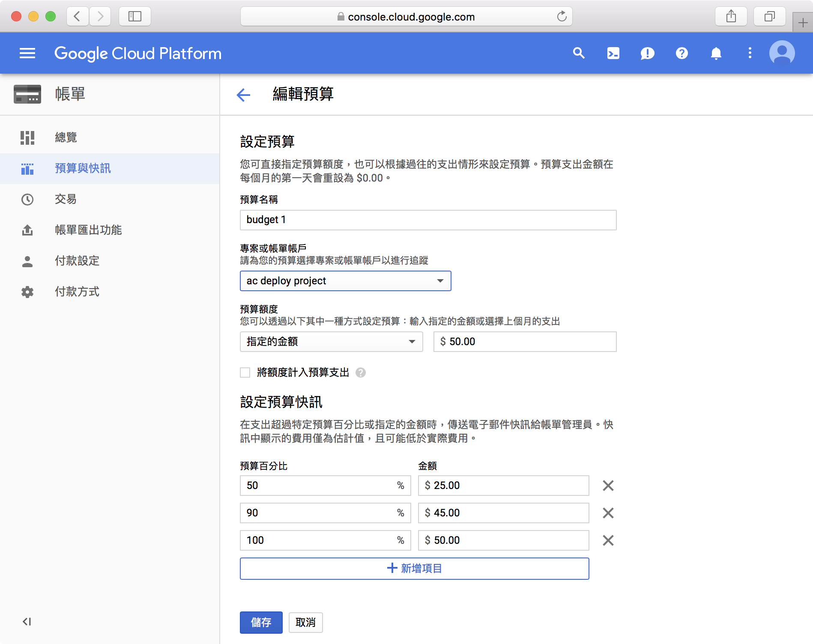The height and width of the screenshot is (644, 813).
Task: Reload the page in Safari
Action: [x=562, y=17]
